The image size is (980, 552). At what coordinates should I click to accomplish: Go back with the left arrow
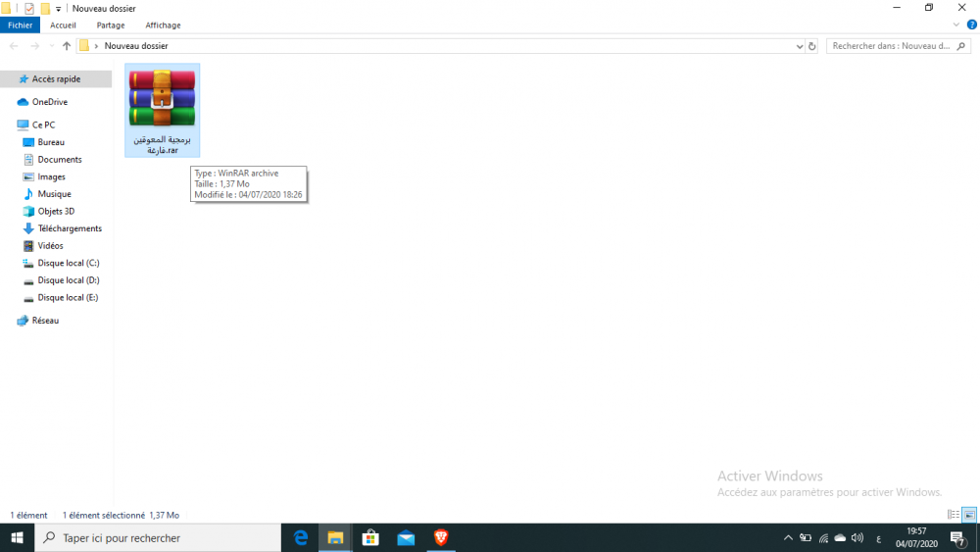(x=14, y=46)
